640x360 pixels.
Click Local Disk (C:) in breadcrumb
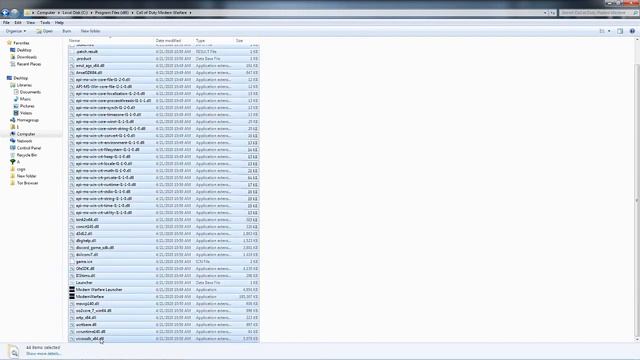pos(75,13)
